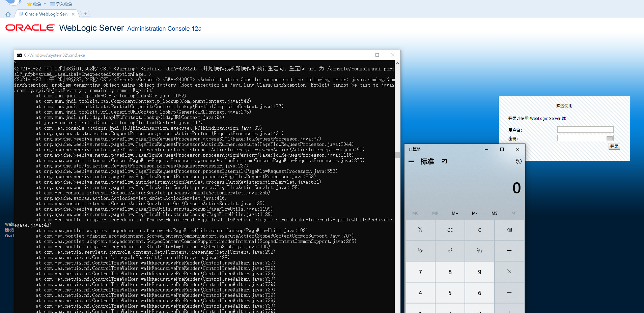Image resolution: width=644 pixels, height=313 pixels.
Task: Select the Oracle WebLogic Server browser tab
Action: (47, 14)
